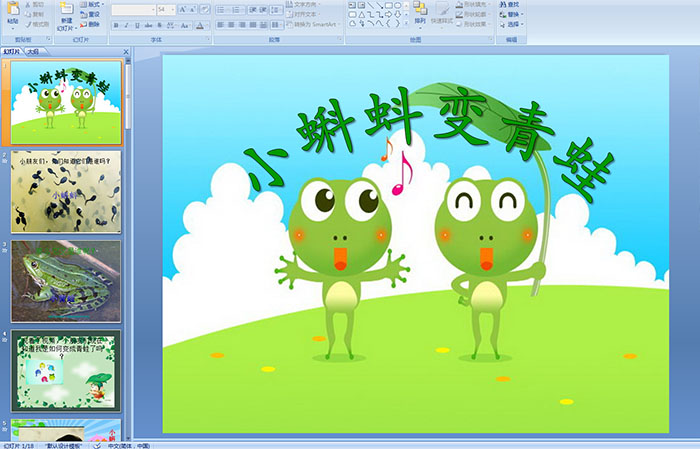The height and width of the screenshot is (449, 700).
Task: Toggle Justify paragraph alignment
Action: (253, 25)
